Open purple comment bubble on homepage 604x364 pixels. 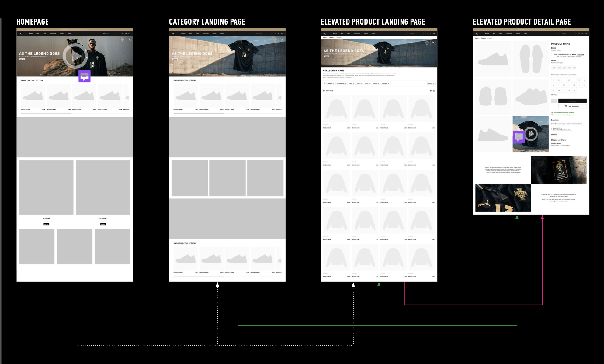pyautogui.click(x=85, y=76)
